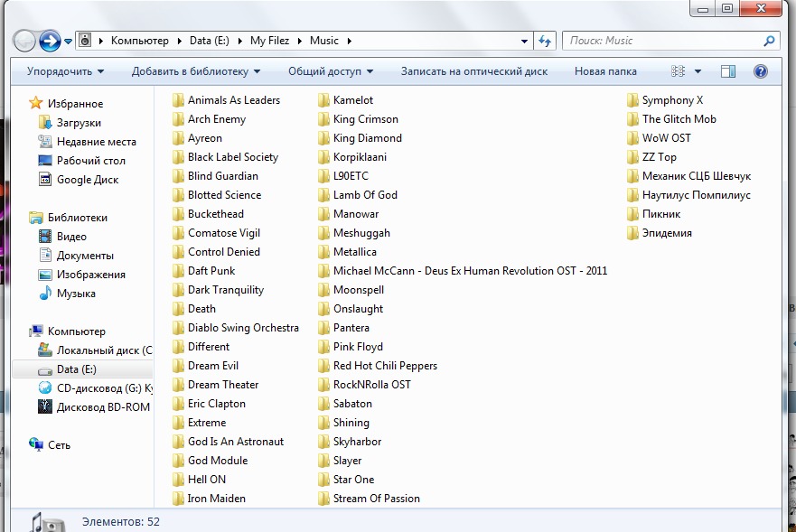Select the Dream Theater folder icon
The image size is (796, 532).
(x=178, y=385)
